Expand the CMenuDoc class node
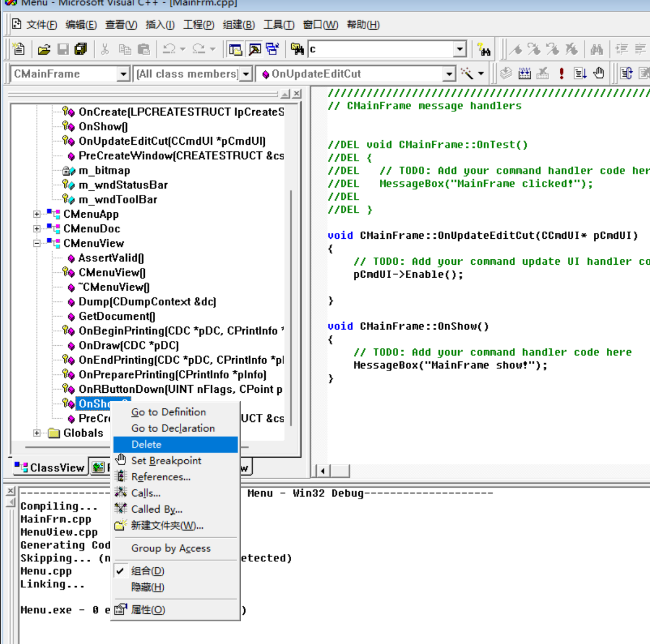 pyautogui.click(x=37, y=229)
